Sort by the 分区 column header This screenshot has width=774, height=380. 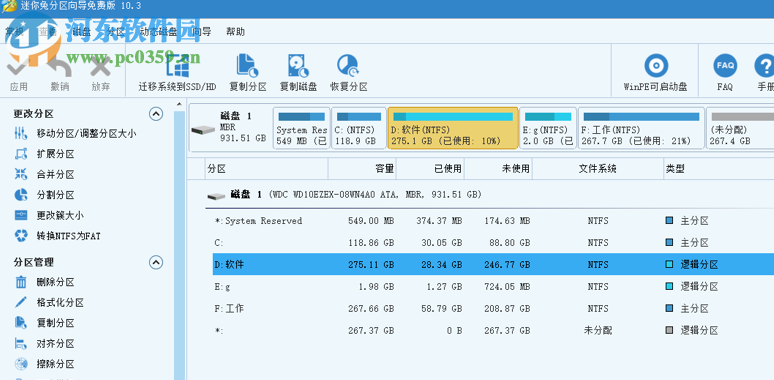267,169
